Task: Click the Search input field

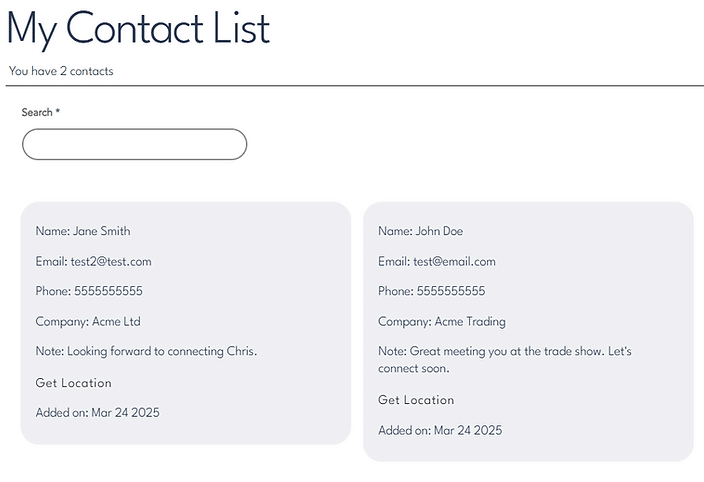Action: pyautogui.click(x=134, y=144)
